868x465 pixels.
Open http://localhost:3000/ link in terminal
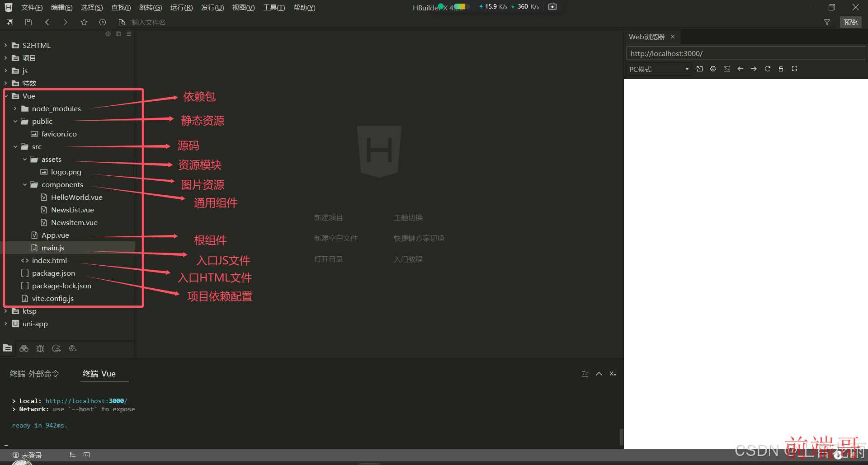(86, 401)
